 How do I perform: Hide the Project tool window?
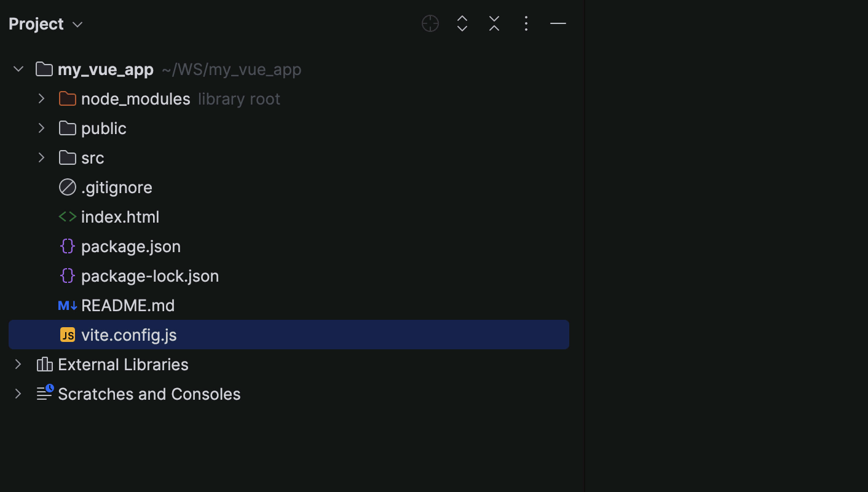[558, 23]
